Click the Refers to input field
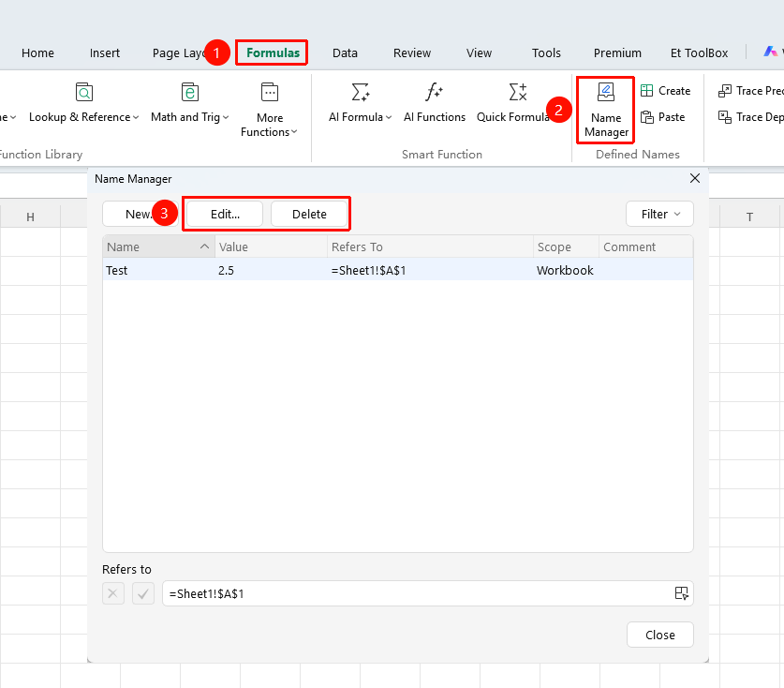This screenshot has width=784, height=688. 427,593
